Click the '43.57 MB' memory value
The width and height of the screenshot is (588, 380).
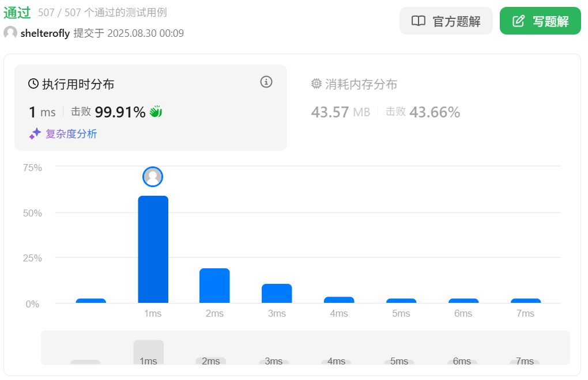click(341, 112)
